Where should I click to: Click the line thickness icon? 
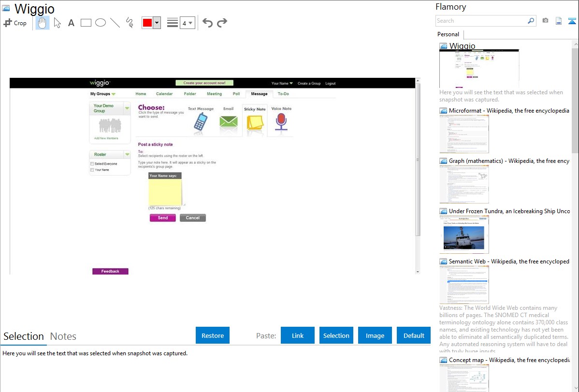coord(173,23)
